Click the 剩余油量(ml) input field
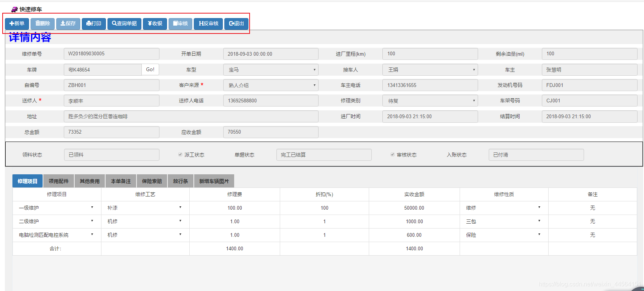This screenshot has width=644, height=291. coord(590,54)
